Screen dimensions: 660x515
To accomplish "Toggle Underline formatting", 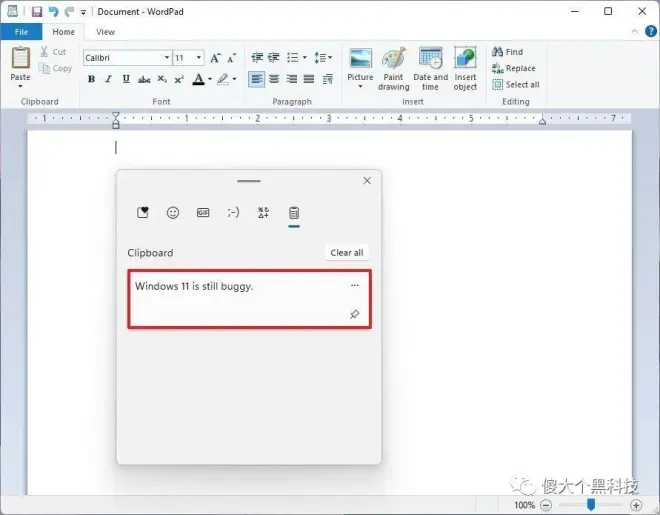I will coord(126,79).
